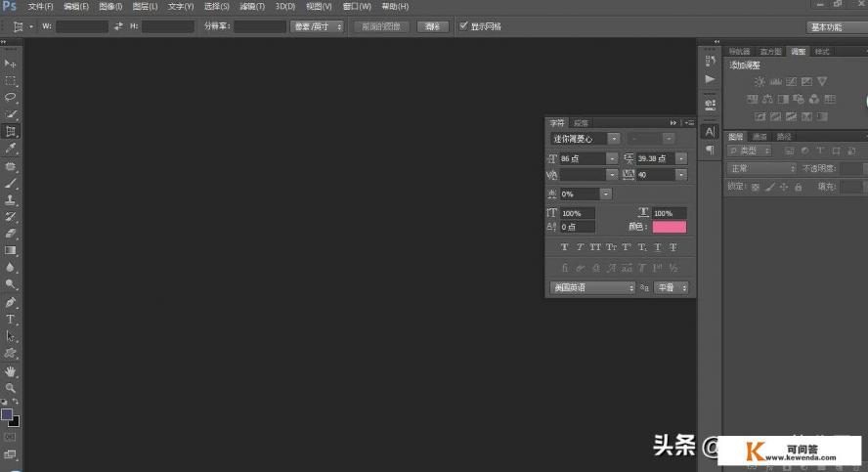Click the 前面的图像 button
868x472 pixels.
(x=381, y=26)
